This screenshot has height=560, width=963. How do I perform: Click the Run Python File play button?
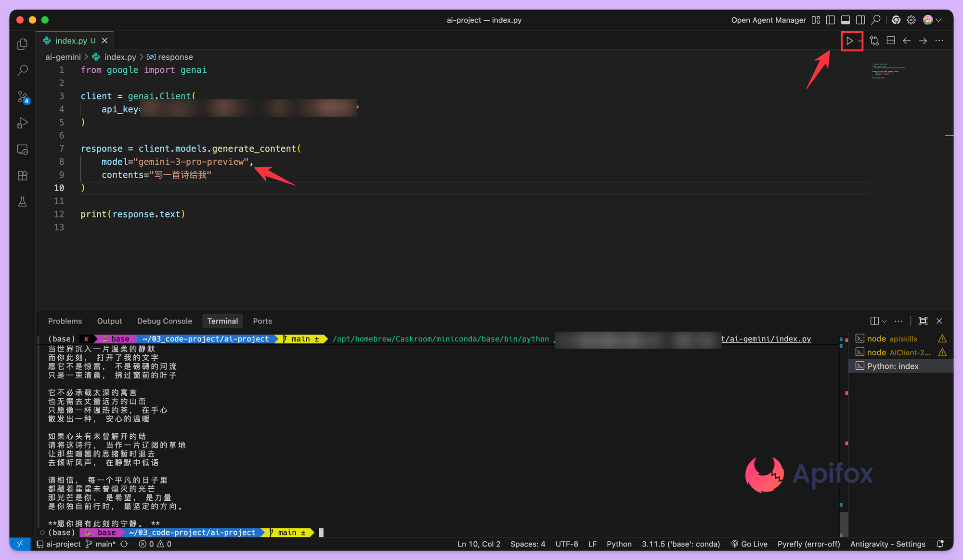point(849,41)
